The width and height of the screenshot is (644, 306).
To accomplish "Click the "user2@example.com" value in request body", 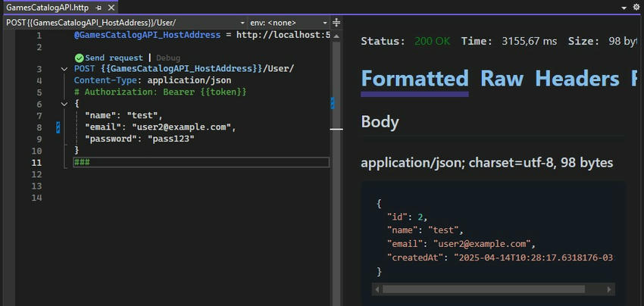I will click(x=182, y=127).
